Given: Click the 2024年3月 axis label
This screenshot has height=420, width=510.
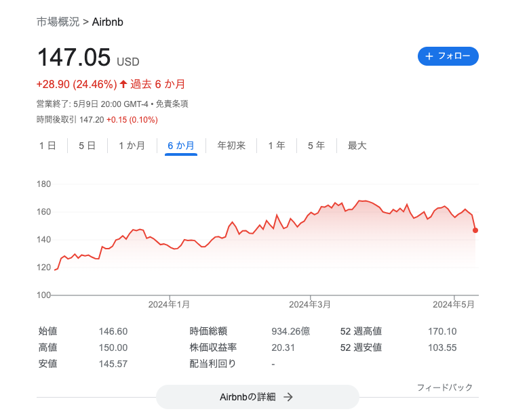Looking at the screenshot, I should click(310, 304).
